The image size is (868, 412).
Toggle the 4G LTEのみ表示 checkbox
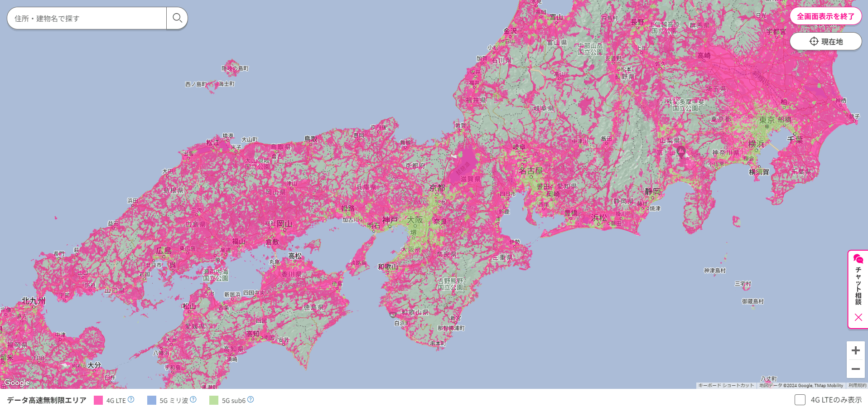click(x=800, y=400)
